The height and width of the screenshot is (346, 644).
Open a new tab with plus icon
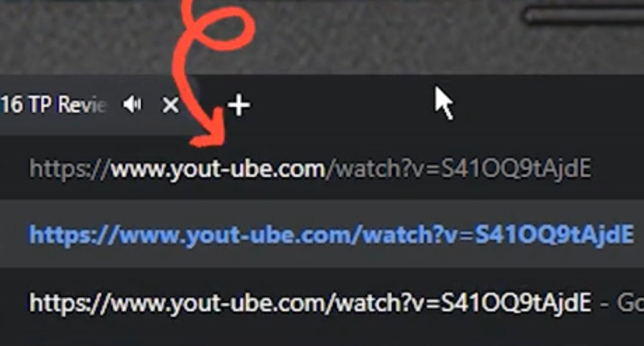(239, 105)
